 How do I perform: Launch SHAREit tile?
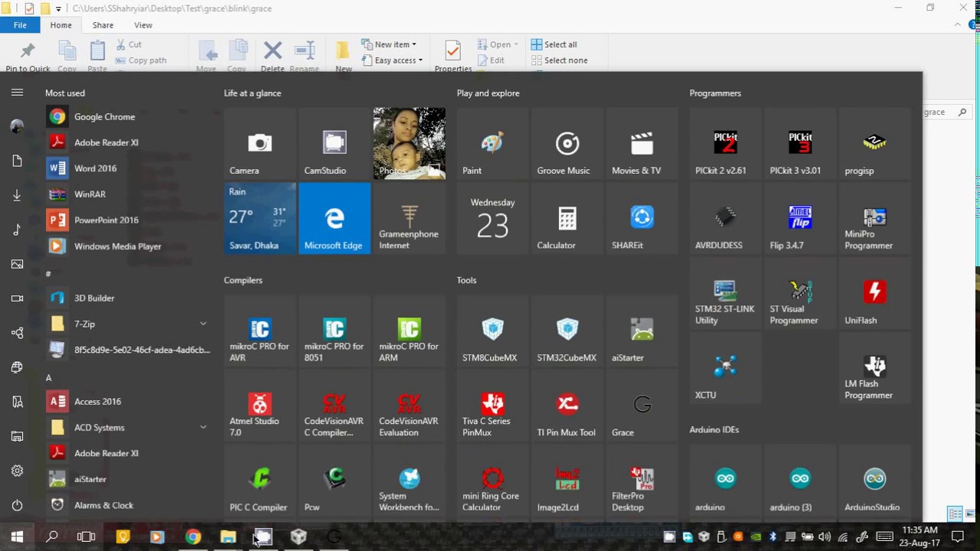(x=642, y=218)
